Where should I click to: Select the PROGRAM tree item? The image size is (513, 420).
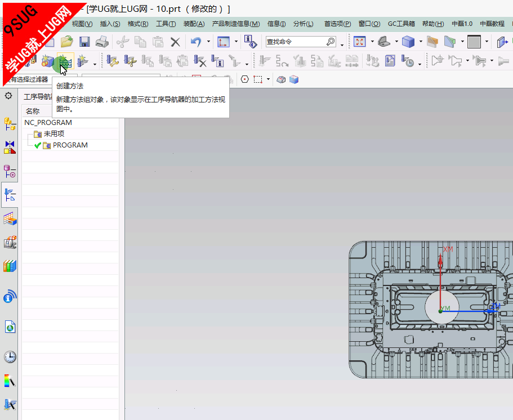coord(70,145)
